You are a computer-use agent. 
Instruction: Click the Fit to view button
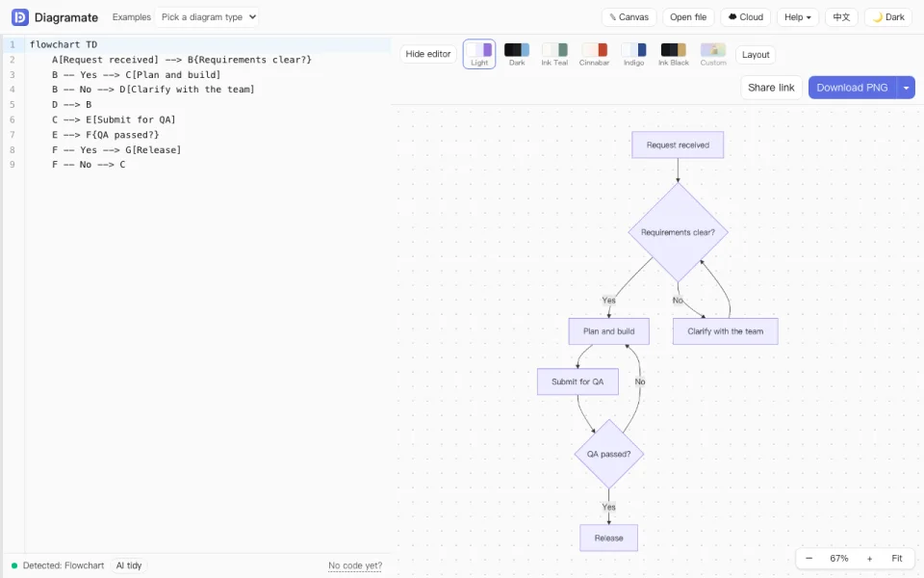pyautogui.click(x=896, y=558)
